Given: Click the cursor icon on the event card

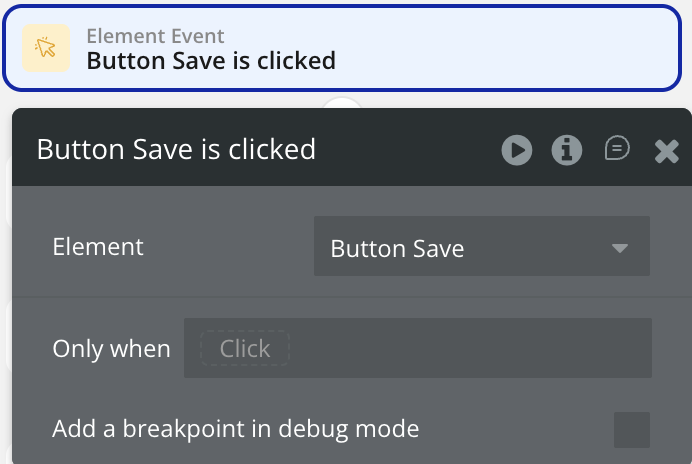Looking at the screenshot, I should point(46,48).
